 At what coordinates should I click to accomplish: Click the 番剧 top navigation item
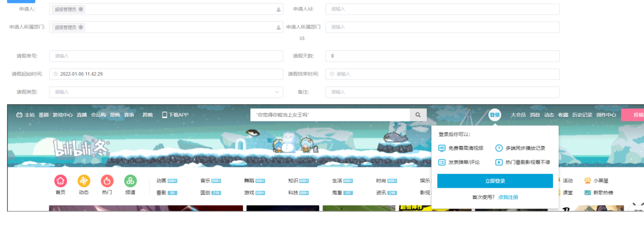[44, 115]
